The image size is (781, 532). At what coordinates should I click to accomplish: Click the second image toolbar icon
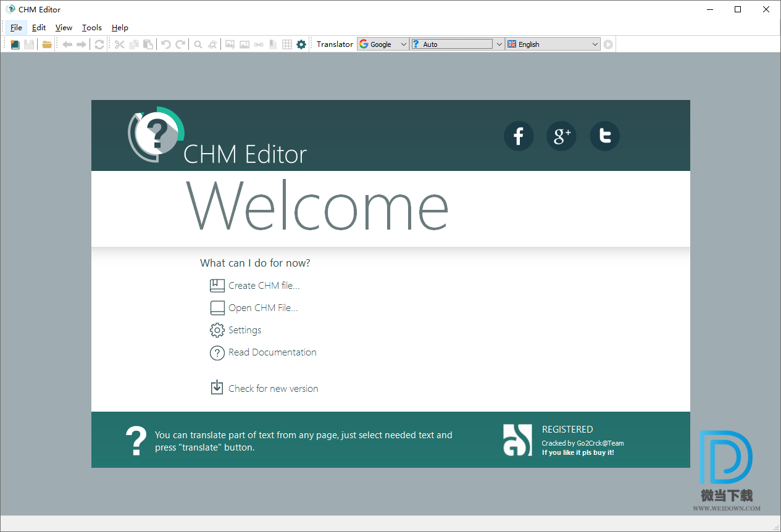click(x=244, y=44)
